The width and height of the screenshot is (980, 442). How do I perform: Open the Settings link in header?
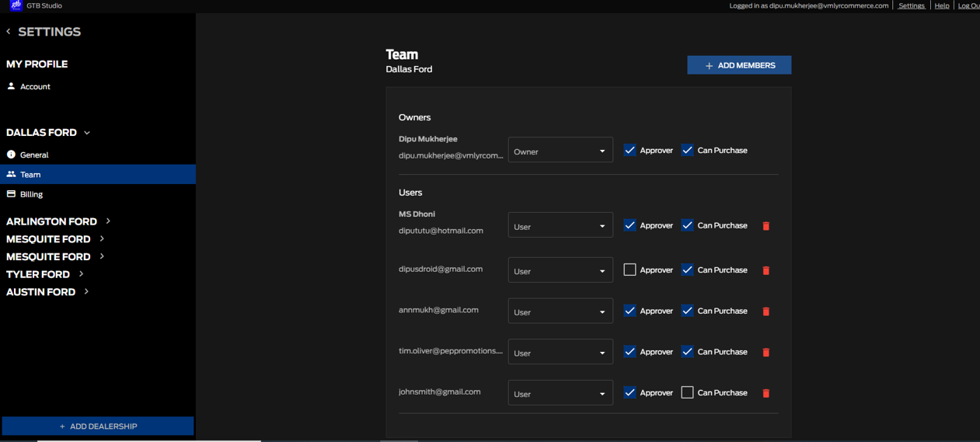point(911,5)
